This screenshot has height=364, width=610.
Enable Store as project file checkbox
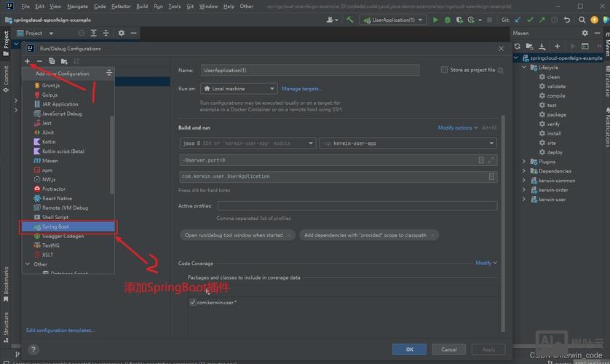click(x=444, y=70)
